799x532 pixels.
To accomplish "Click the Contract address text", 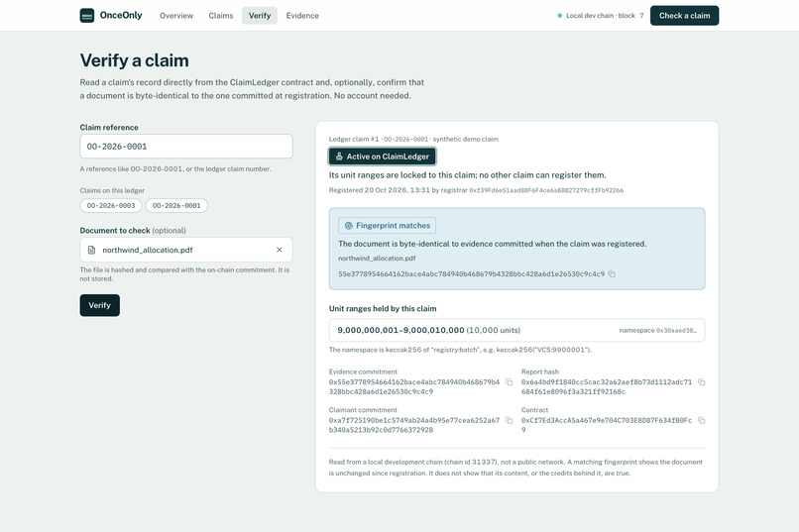I will click(x=607, y=425).
